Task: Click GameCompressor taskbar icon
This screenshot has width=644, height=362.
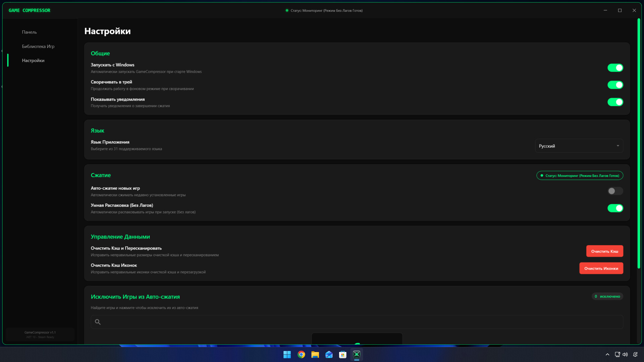Action: coord(357,355)
